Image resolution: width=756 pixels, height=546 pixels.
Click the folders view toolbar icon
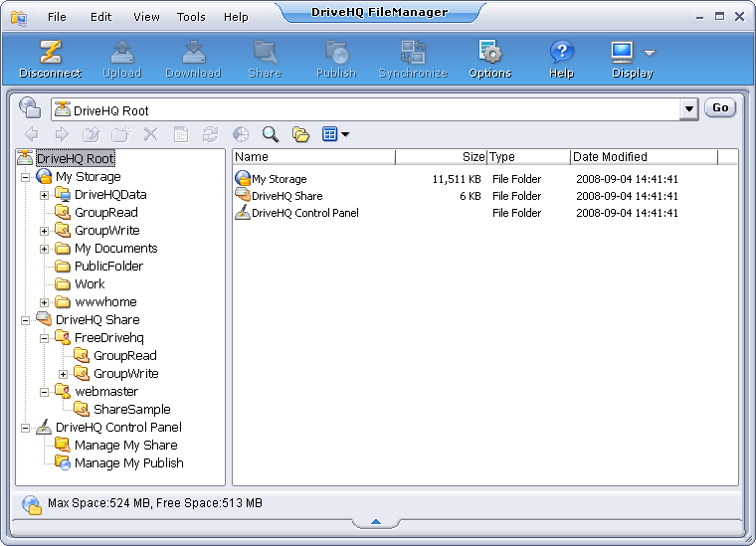click(x=300, y=134)
